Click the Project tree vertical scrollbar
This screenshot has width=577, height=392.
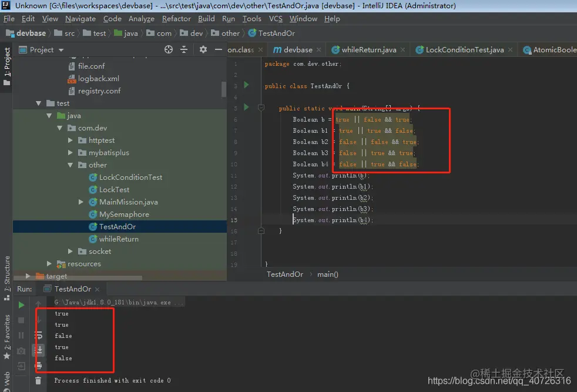tap(224, 89)
